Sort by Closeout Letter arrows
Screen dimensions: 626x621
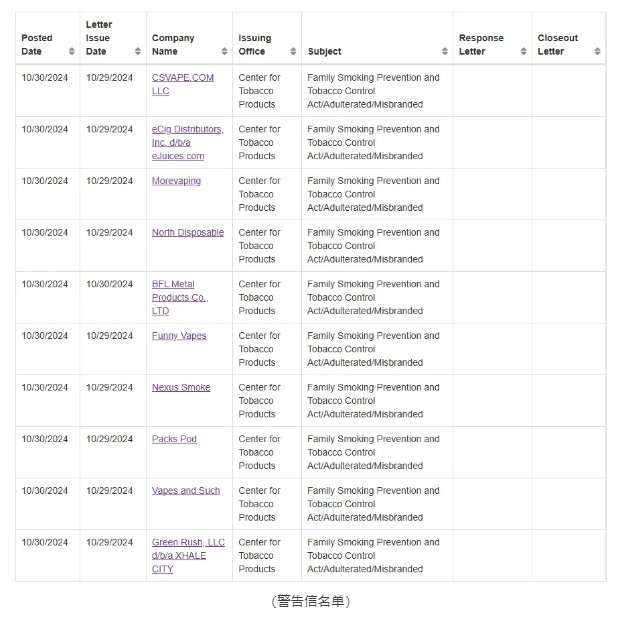(x=597, y=51)
